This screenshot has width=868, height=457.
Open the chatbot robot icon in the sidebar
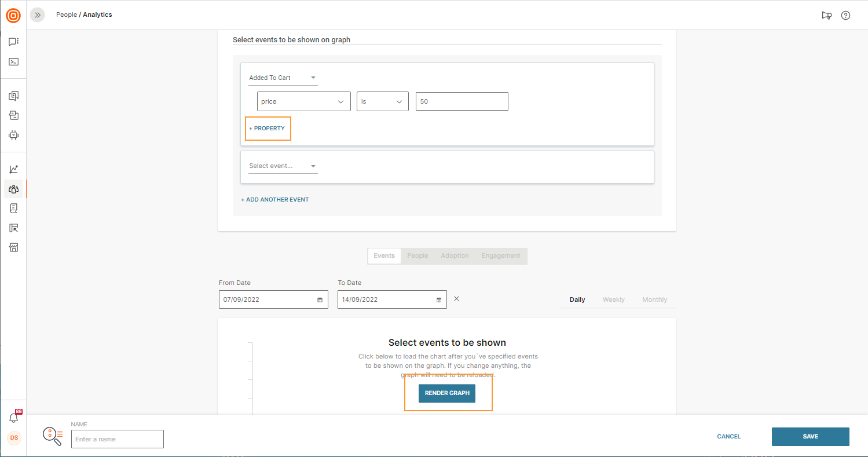[x=13, y=135]
